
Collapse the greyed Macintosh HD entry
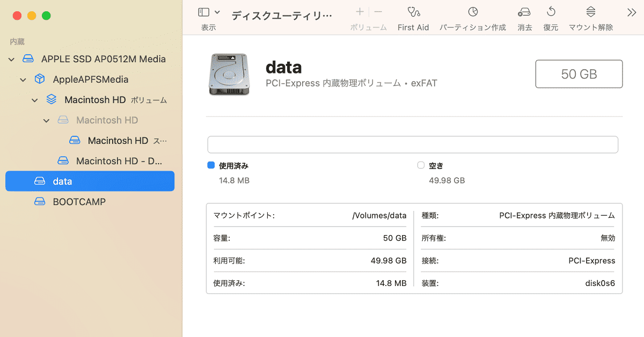(x=47, y=120)
